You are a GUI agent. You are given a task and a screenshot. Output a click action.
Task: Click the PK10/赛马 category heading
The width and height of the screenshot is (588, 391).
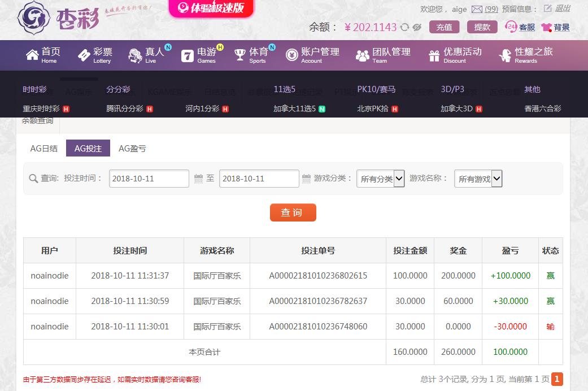click(x=376, y=89)
